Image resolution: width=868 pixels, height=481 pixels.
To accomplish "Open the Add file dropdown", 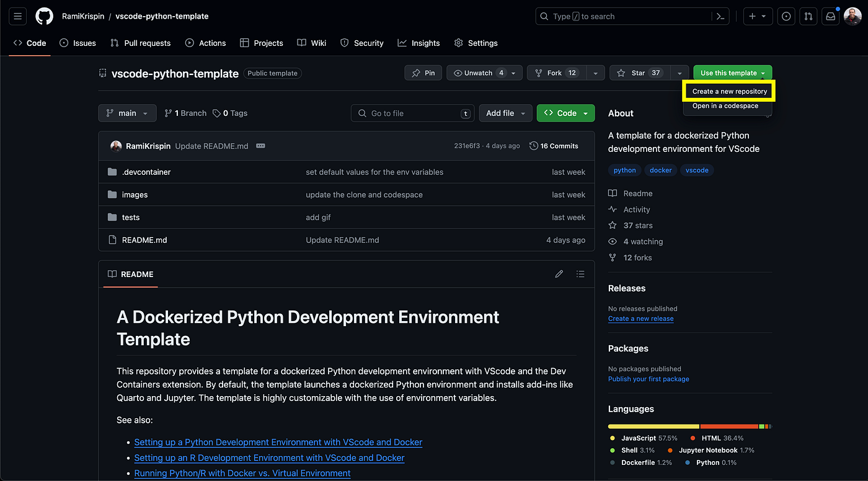I will pyautogui.click(x=505, y=113).
